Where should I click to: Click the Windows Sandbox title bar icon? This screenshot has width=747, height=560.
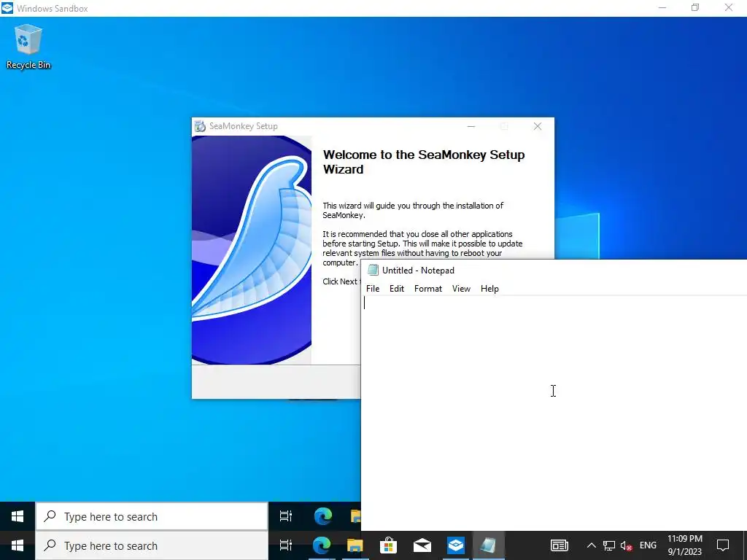click(7, 8)
